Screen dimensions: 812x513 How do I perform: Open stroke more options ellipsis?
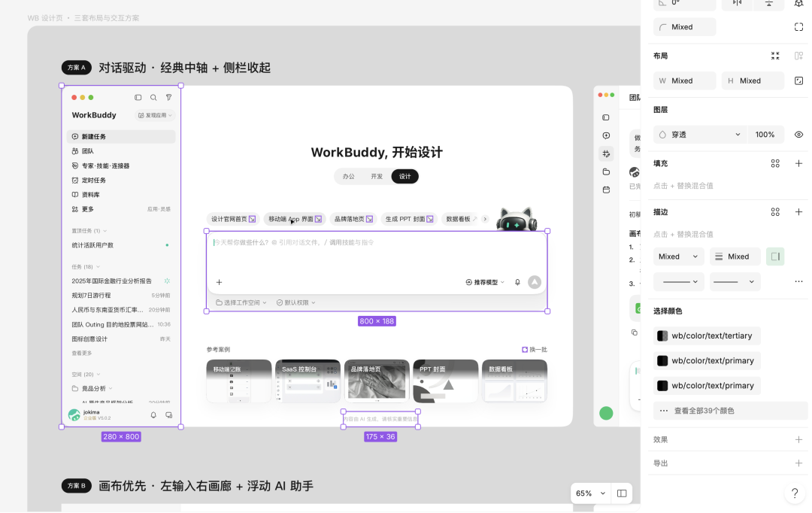798,282
